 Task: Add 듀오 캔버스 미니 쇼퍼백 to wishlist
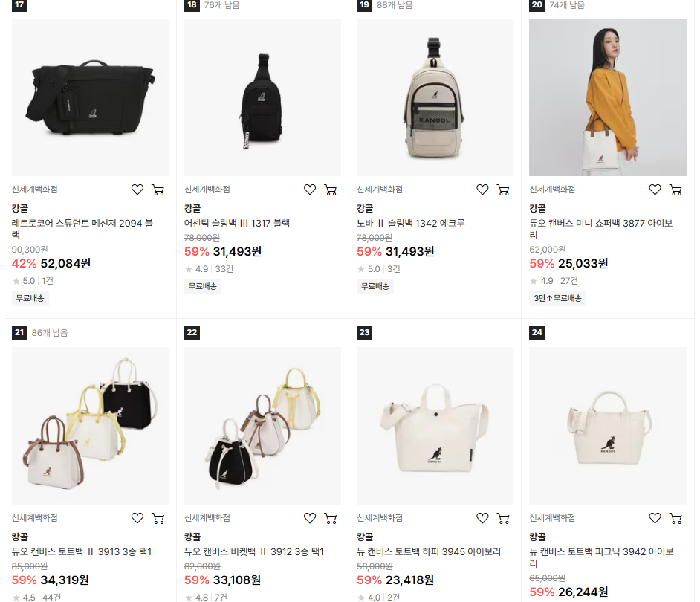click(655, 190)
